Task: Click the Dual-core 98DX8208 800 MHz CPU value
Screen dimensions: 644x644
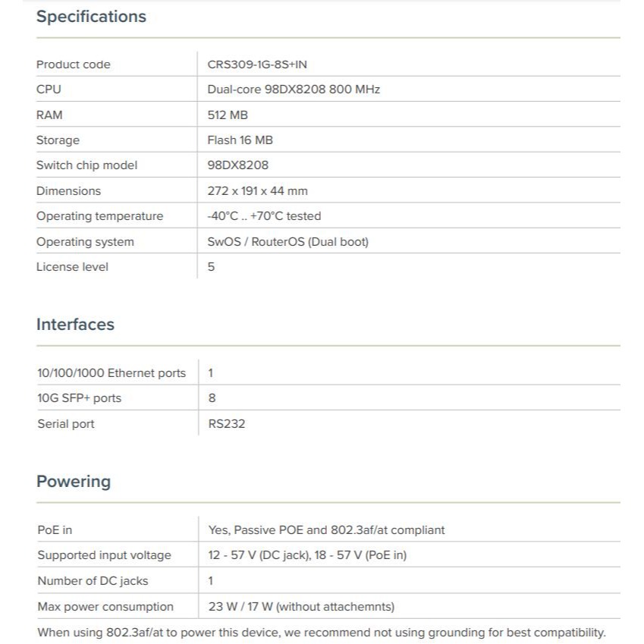Action: tap(294, 90)
